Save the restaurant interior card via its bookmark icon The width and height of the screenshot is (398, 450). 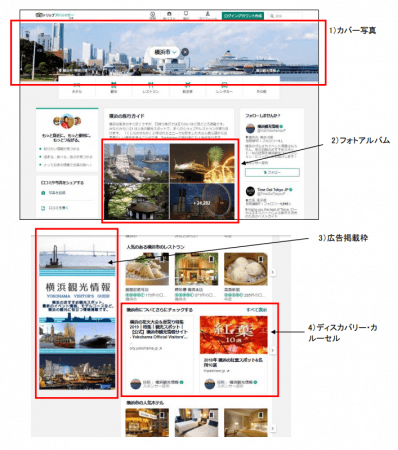click(211, 258)
